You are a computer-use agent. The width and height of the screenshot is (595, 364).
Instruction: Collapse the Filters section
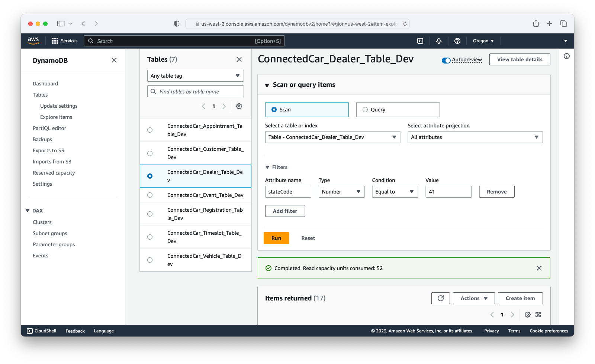coord(267,167)
